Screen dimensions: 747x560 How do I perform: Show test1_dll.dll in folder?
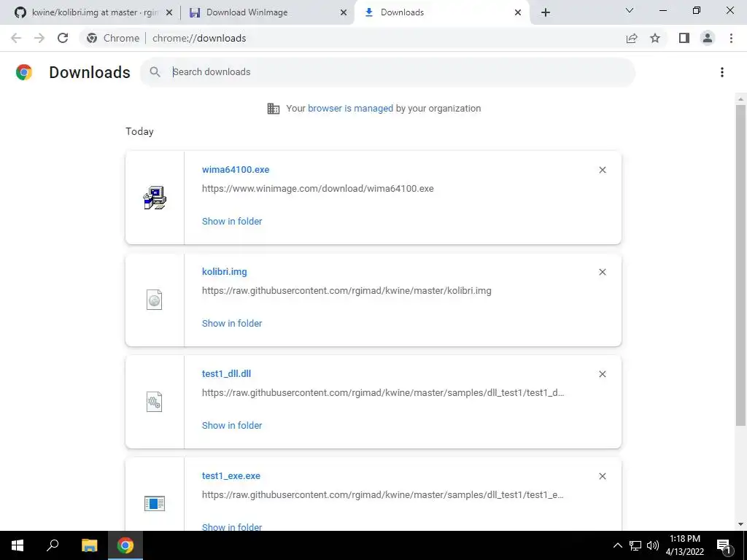coord(232,425)
